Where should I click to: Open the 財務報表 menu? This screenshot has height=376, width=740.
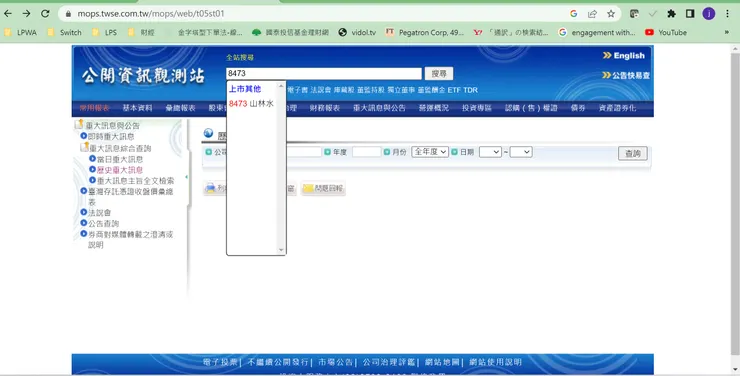[325, 108]
